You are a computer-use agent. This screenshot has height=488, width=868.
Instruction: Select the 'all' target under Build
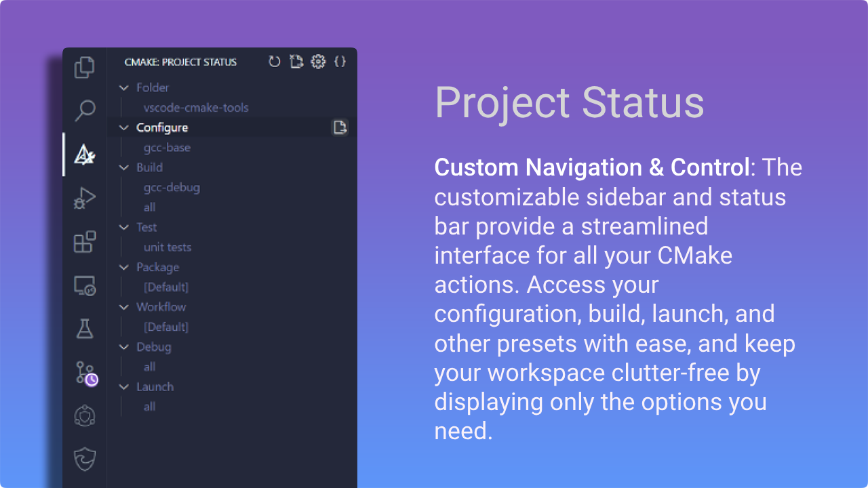(149, 207)
